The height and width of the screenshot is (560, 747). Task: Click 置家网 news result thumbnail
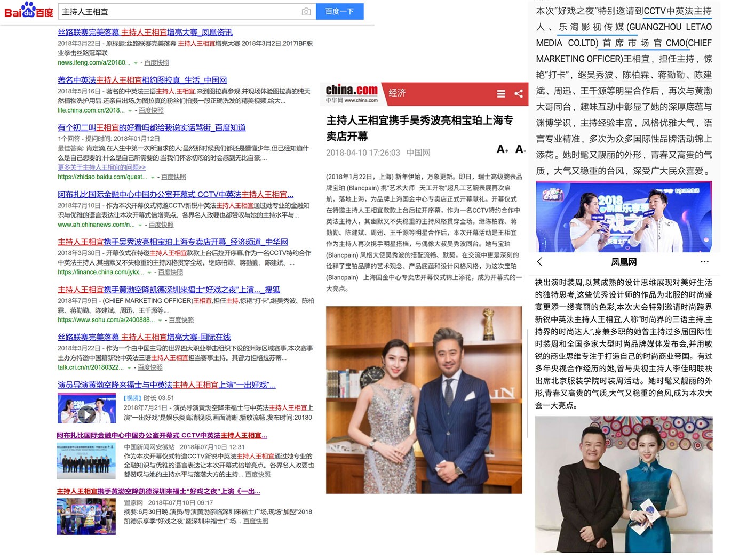(x=86, y=516)
